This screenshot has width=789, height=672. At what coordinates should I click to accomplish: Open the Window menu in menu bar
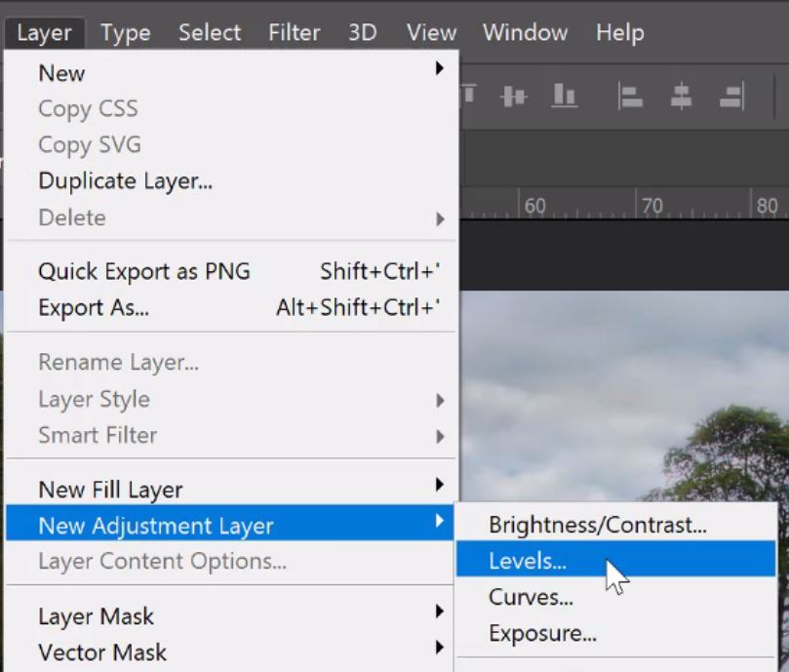click(x=525, y=33)
